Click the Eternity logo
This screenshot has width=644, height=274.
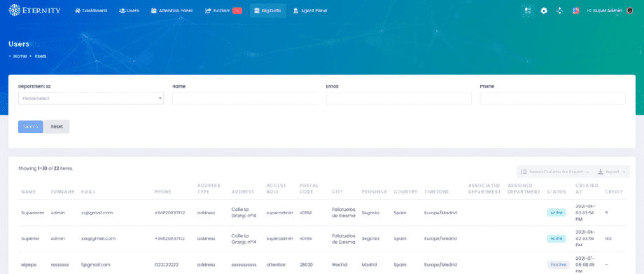click(x=34, y=11)
